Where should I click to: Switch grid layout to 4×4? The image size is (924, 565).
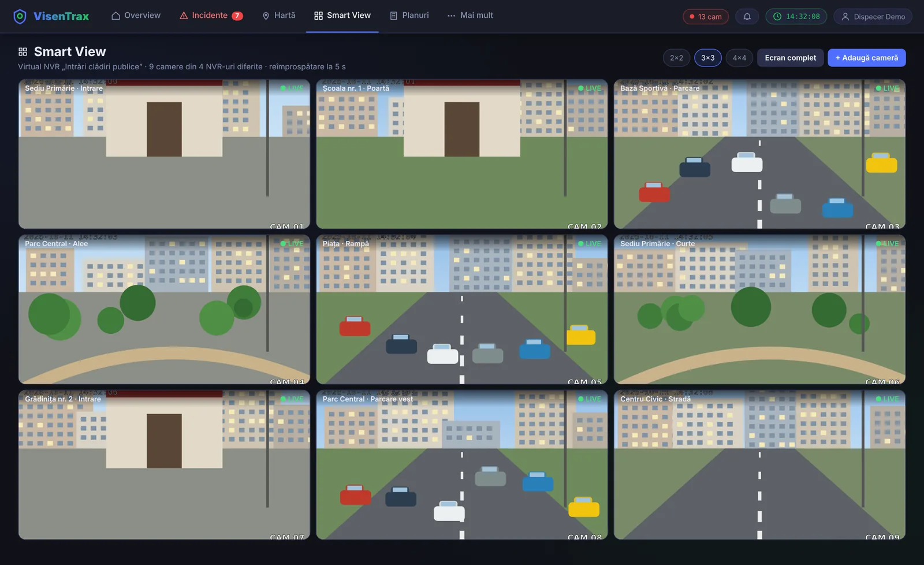coord(739,58)
